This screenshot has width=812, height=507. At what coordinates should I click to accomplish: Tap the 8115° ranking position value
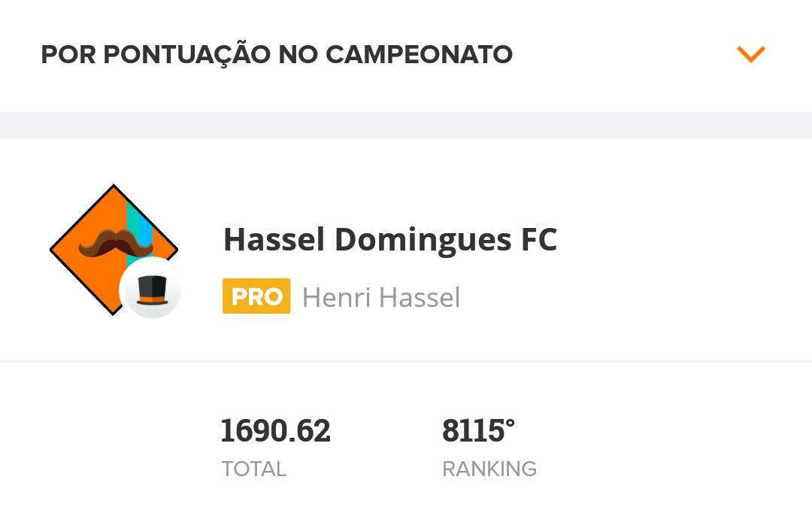click(x=478, y=431)
